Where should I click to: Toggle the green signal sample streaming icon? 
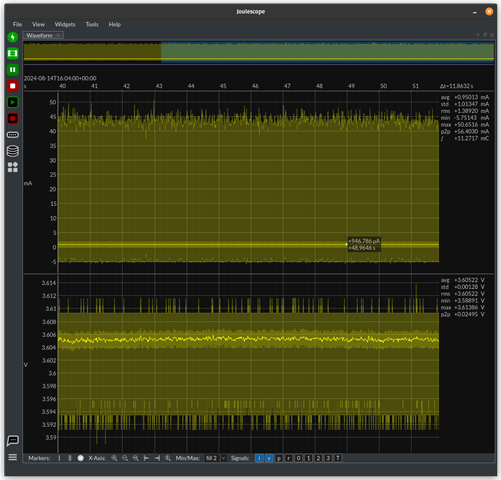click(x=13, y=53)
